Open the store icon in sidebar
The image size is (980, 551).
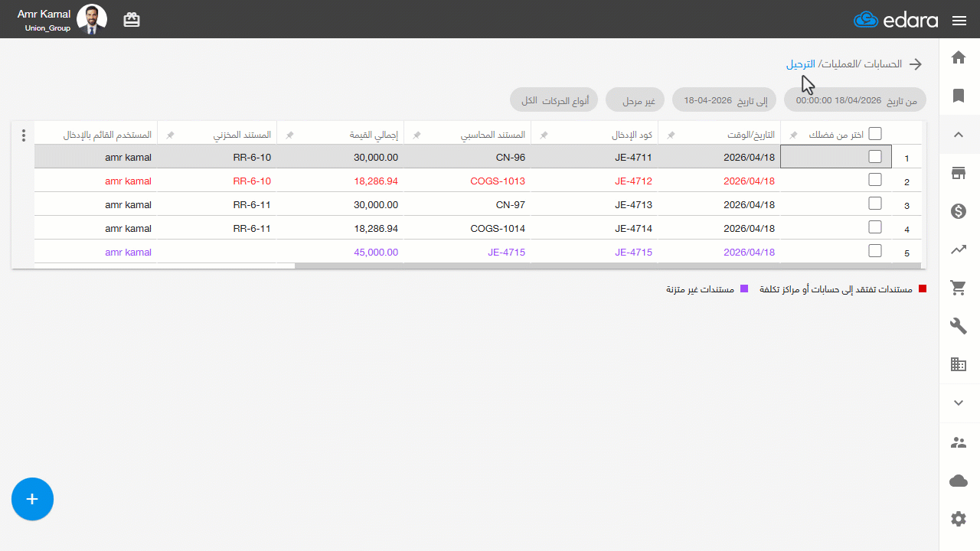959,173
